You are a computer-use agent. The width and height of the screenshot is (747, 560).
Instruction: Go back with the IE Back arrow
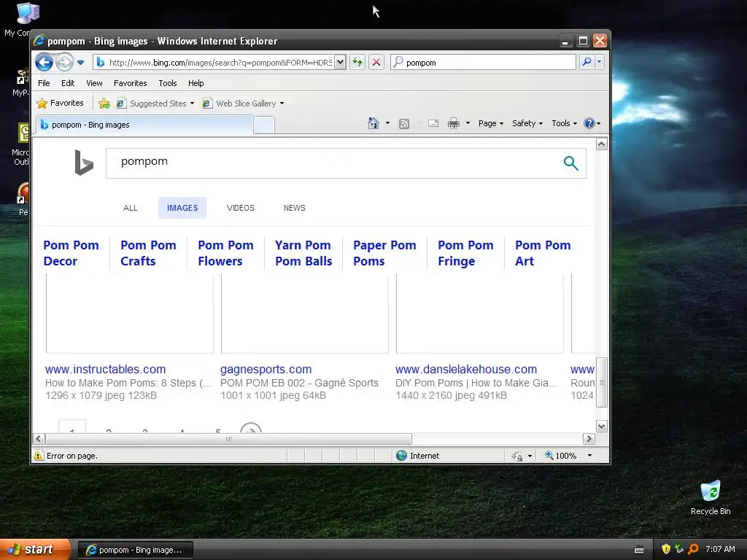44,63
